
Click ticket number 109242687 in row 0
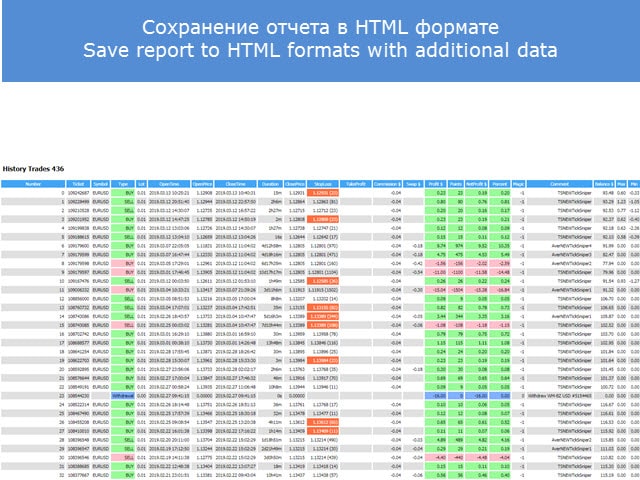coord(77,193)
